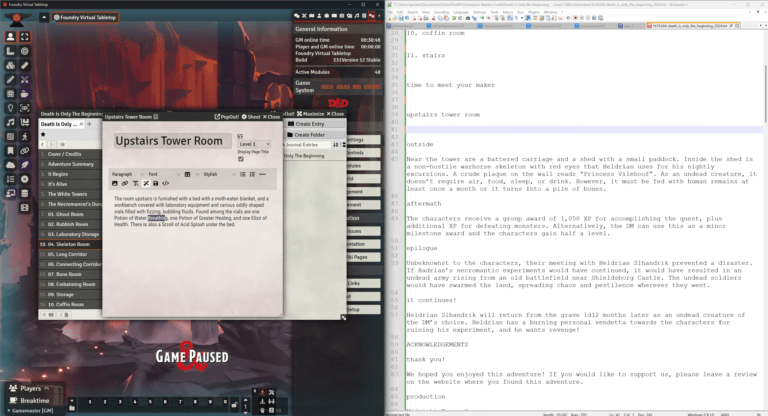Go to previous journal page arrow
The height and width of the screenshot is (416, 768).
43,145
